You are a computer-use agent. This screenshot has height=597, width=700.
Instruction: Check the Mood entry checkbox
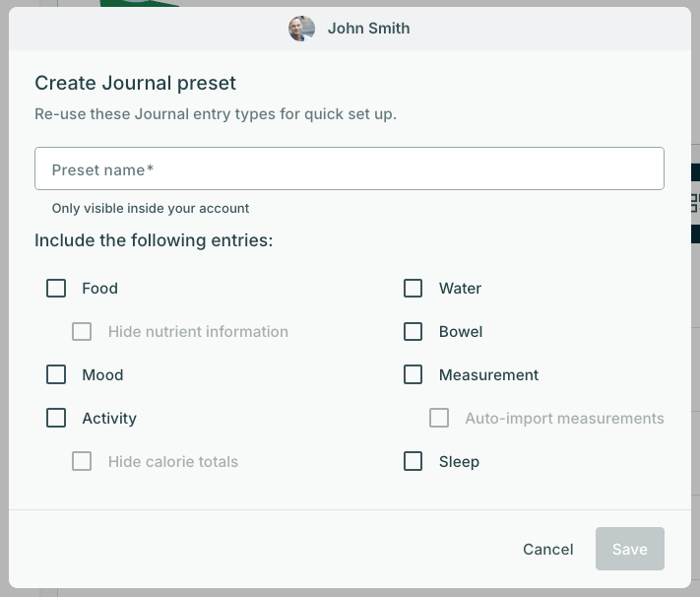tap(56, 375)
